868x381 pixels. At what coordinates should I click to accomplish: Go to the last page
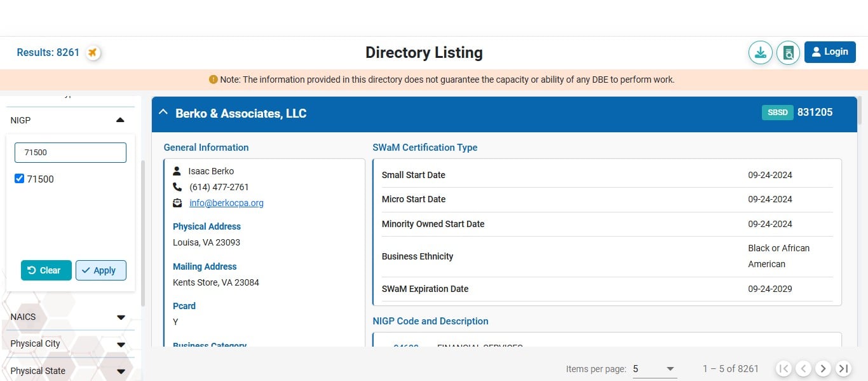click(843, 368)
